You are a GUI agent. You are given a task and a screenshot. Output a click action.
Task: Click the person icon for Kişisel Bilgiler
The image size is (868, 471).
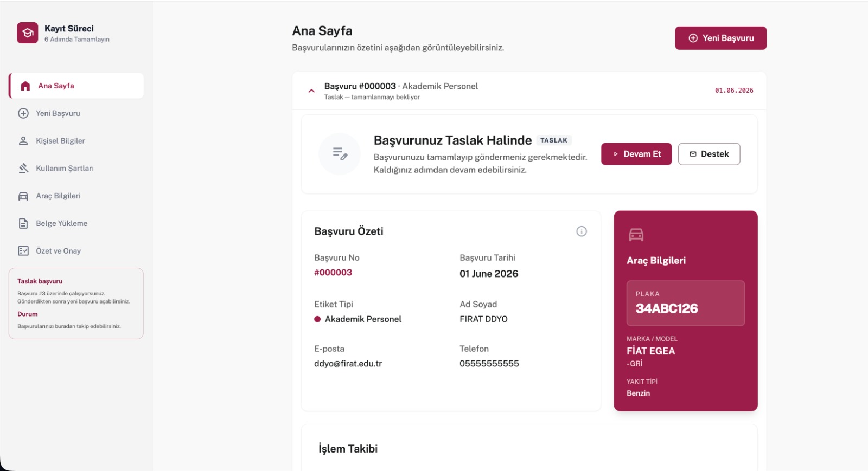click(x=23, y=141)
